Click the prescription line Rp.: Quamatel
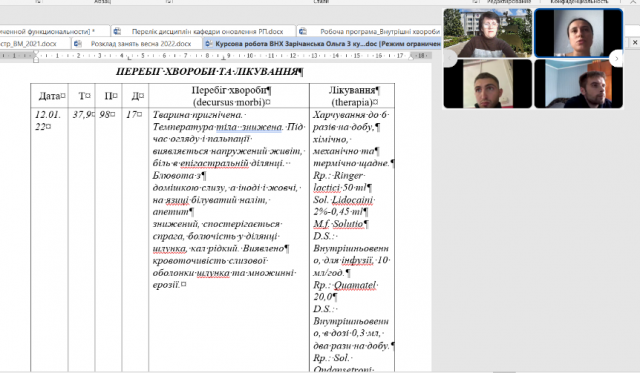Viewport: 640px width, 373px height. coord(345,285)
